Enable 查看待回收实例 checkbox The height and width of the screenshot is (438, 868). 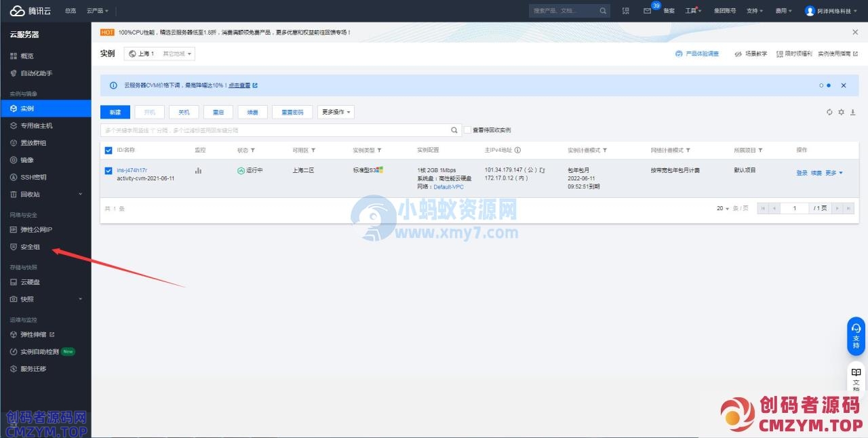click(467, 130)
